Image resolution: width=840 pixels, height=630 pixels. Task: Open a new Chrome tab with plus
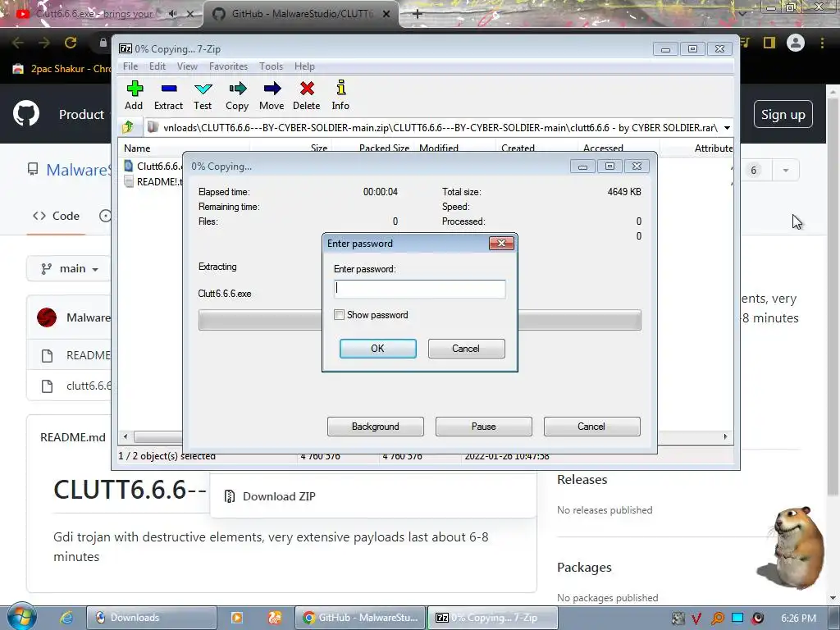[x=418, y=14]
